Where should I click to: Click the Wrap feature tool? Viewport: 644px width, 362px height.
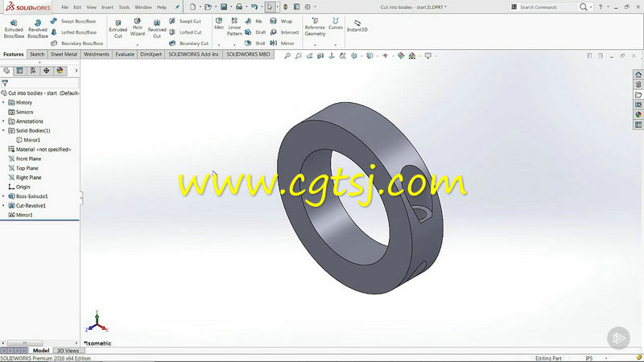281,21
